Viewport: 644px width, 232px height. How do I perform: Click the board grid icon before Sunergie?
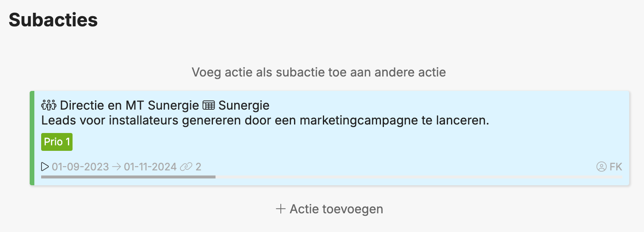point(208,105)
